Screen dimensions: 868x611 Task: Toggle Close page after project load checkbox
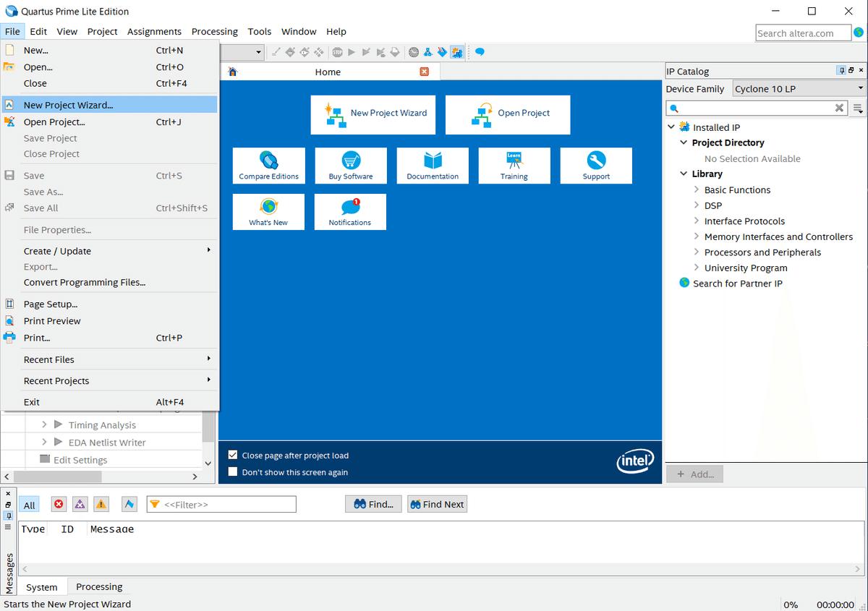pos(233,455)
